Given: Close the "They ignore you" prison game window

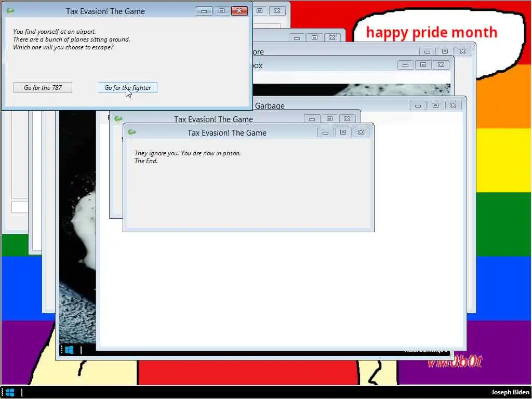Looking at the screenshot, I should pyautogui.click(x=361, y=132).
